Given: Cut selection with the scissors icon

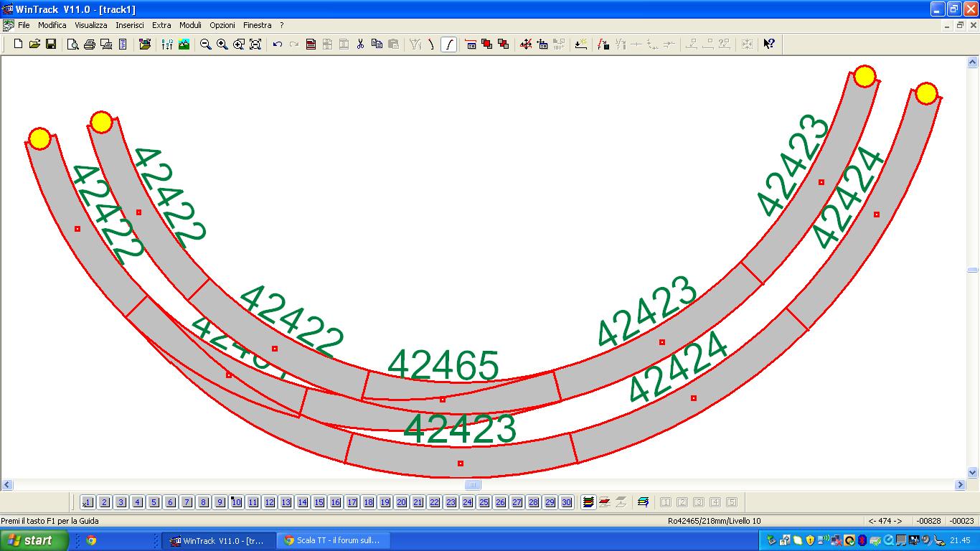Looking at the screenshot, I should point(360,44).
